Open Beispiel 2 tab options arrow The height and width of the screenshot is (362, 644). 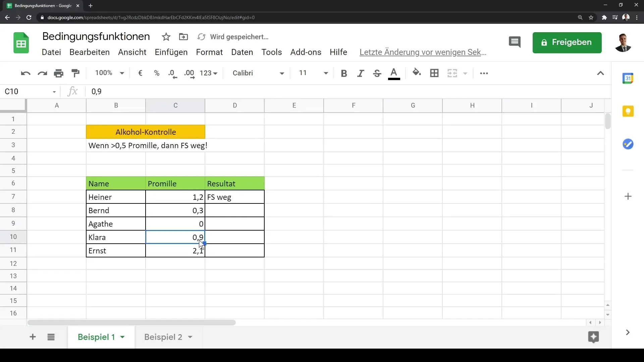click(190, 337)
